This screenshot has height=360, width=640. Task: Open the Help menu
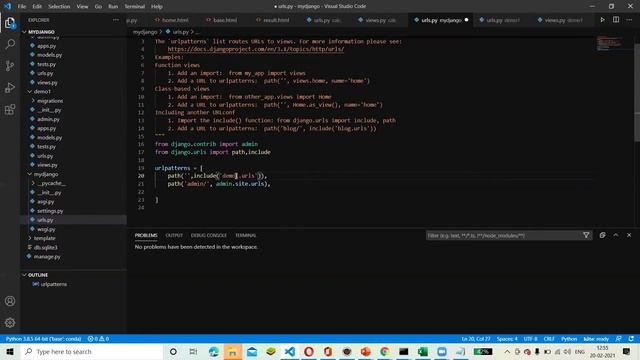click(x=157, y=7)
